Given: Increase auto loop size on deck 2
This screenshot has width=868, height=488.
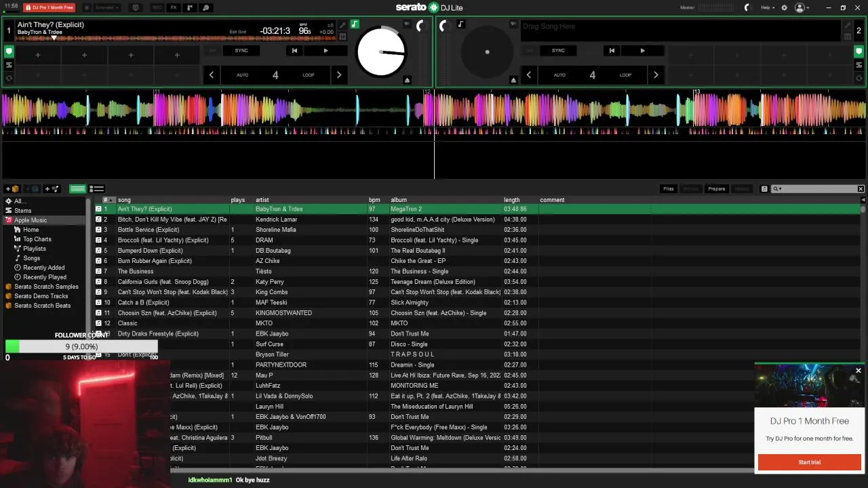Looking at the screenshot, I should tap(656, 75).
